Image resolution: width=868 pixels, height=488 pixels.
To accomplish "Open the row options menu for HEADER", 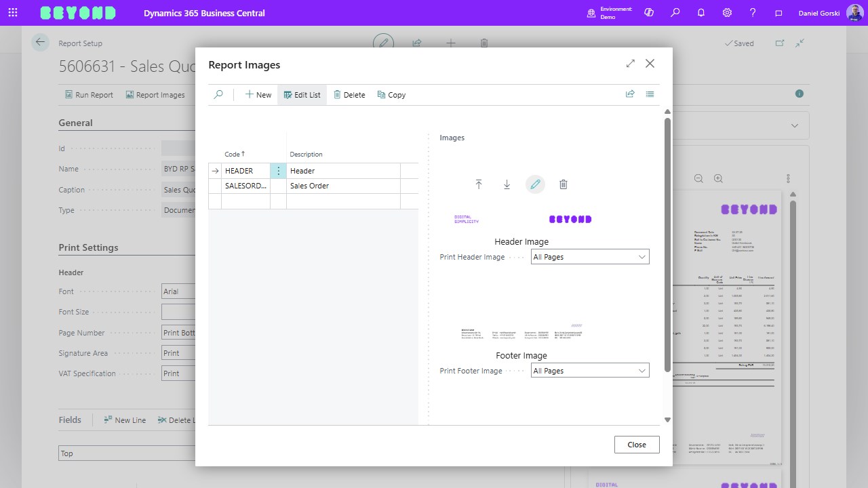I will [x=278, y=171].
